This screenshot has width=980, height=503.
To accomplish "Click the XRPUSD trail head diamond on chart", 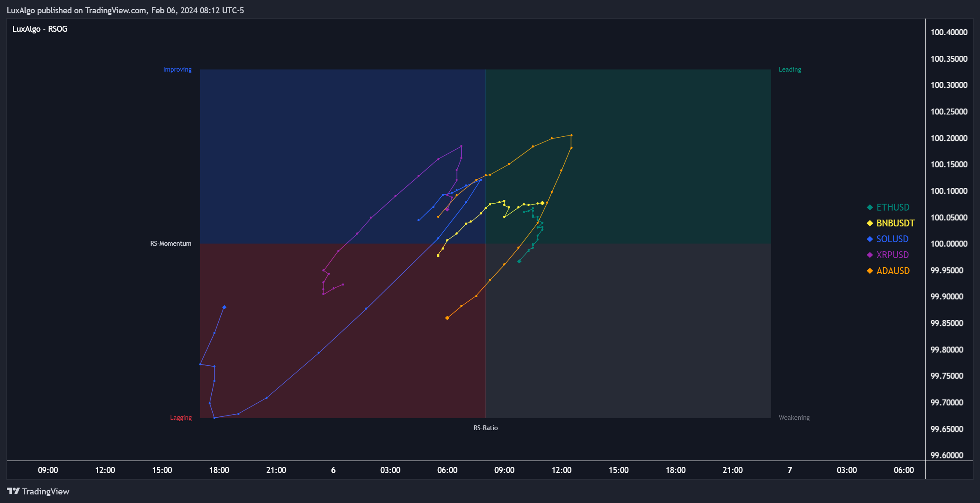I will [x=447, y=210].
